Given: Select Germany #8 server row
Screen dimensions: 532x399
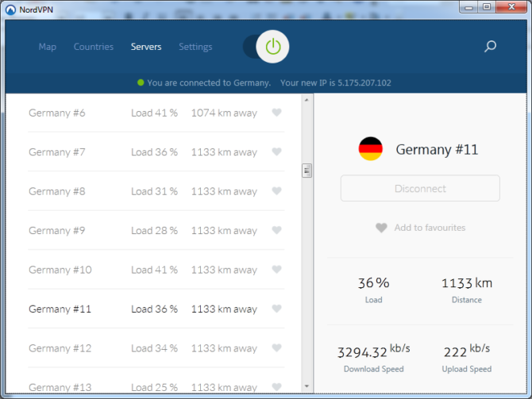Looking at the screenshot, I should (156, 191).
